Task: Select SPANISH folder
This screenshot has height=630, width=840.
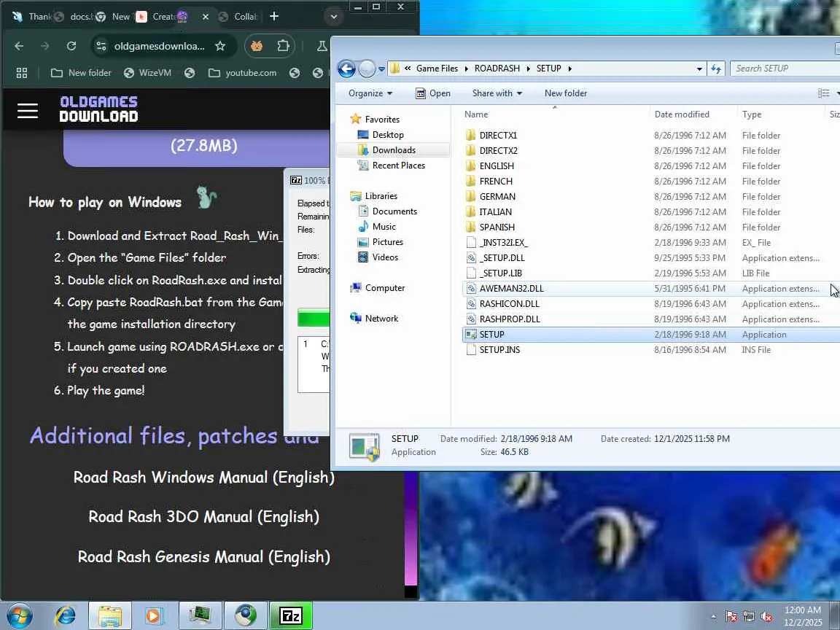Action: point(497,227)
